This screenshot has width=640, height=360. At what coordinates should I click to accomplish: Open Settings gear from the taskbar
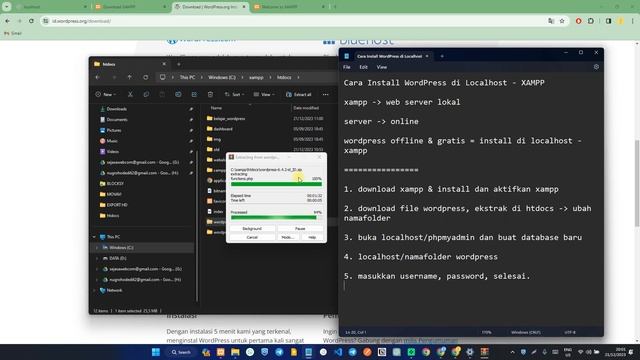470,352
